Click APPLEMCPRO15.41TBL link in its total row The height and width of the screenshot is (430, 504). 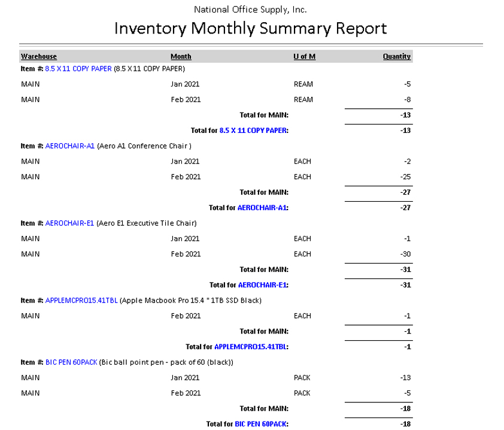251,347
